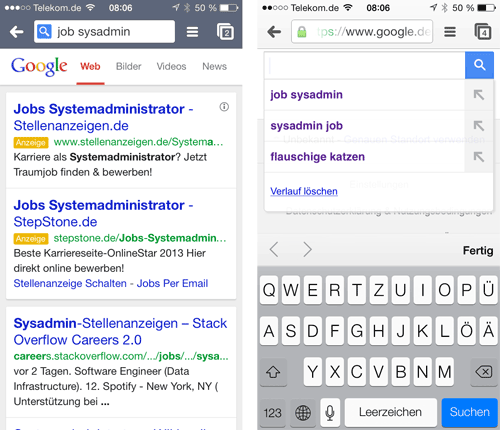Viewport: 500px width, 430px height.
Task: Fill search box with 'job sysadmin' arrow
Action: [x=479, y=95]
